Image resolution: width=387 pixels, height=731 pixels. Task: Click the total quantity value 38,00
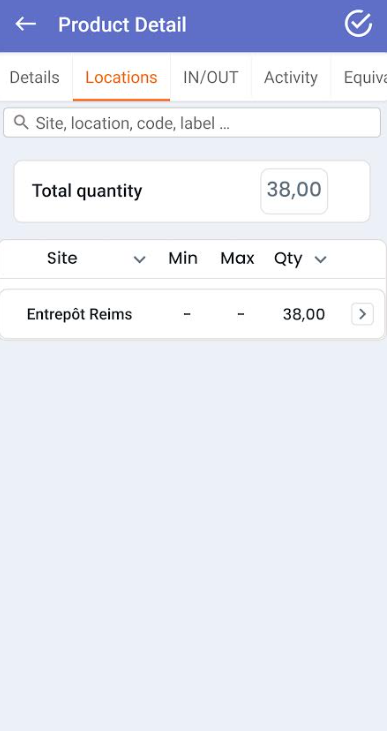pos(294,191)
